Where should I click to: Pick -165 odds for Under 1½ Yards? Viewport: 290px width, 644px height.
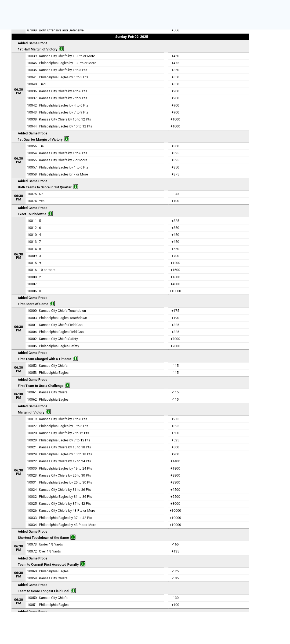coord(175,544)
